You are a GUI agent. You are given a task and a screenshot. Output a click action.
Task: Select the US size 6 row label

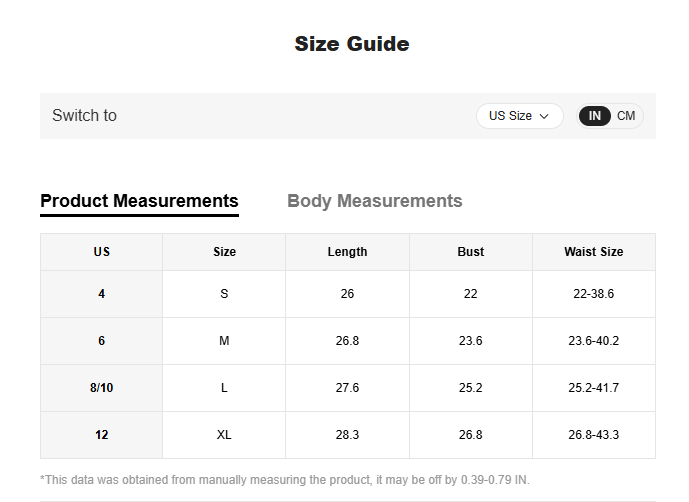[101, 341]
